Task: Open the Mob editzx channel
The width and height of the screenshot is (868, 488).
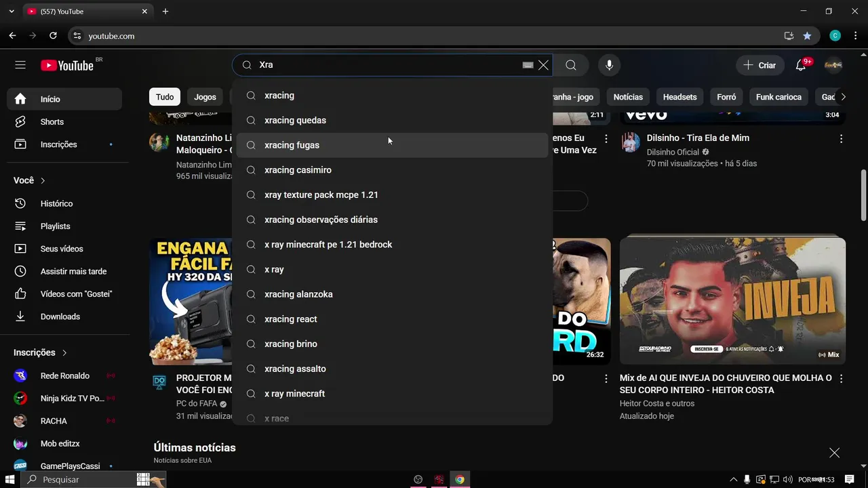Action: [x=64, y=444]
